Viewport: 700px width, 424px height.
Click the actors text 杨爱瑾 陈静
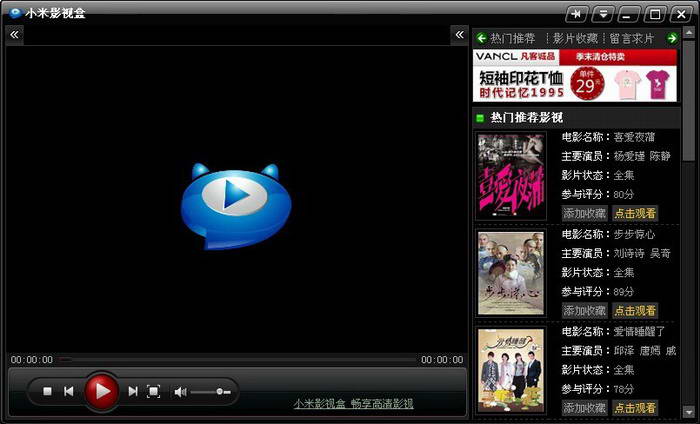pos(642,156)
